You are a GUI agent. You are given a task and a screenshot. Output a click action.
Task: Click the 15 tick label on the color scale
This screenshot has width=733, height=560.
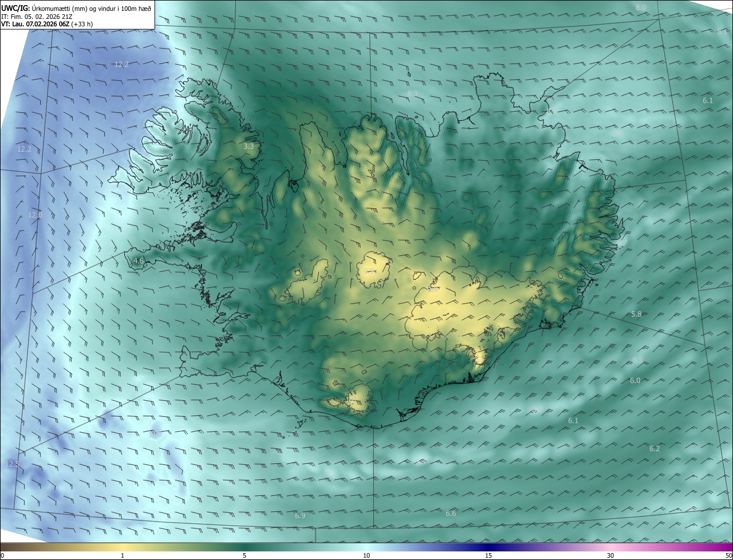pyautogui.click(x=488, y=555)
